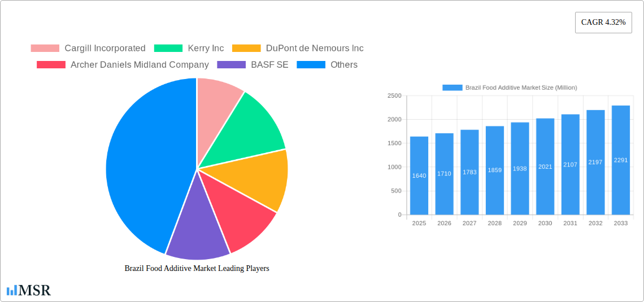
Task: Click the 2032 bar showing 2197
Action: point(595,163)
